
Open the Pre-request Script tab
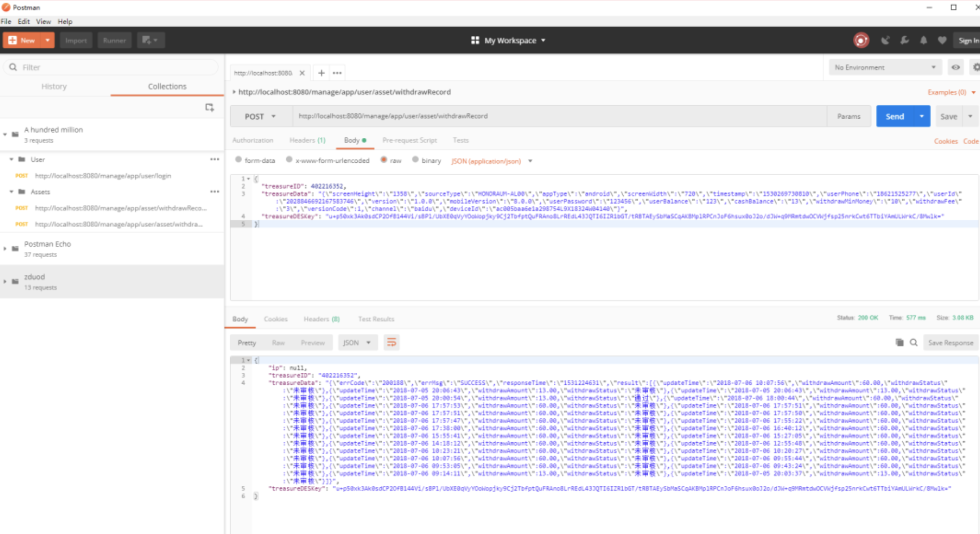(x=410, y=140)
